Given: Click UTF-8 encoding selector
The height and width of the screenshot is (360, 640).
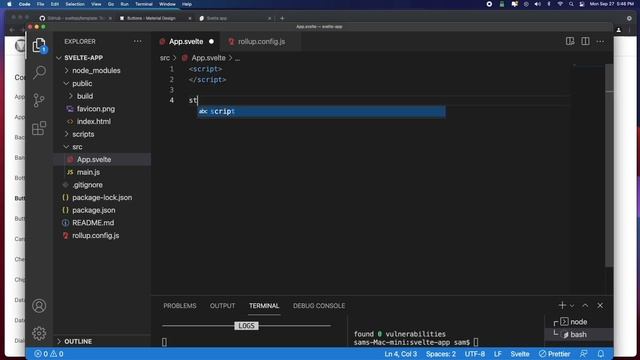Looking at the screenshot, I should tap(475, 354).
